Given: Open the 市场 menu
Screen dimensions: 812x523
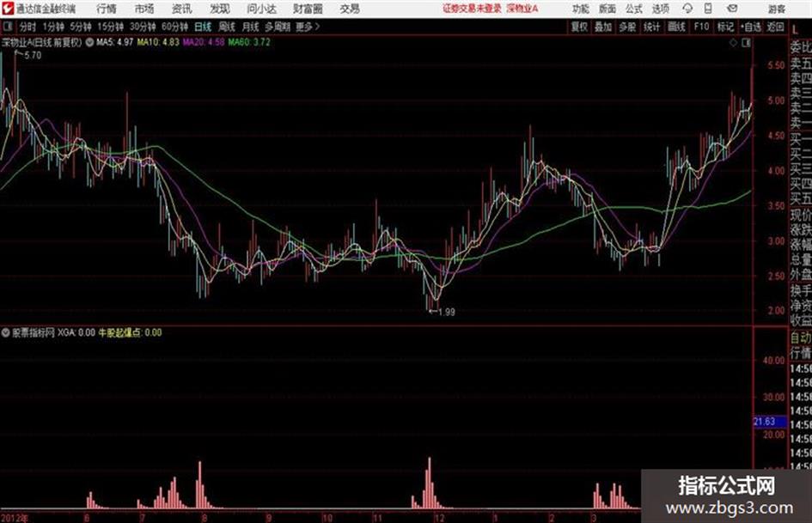Looking at the screenshot, I should (144, 9).
